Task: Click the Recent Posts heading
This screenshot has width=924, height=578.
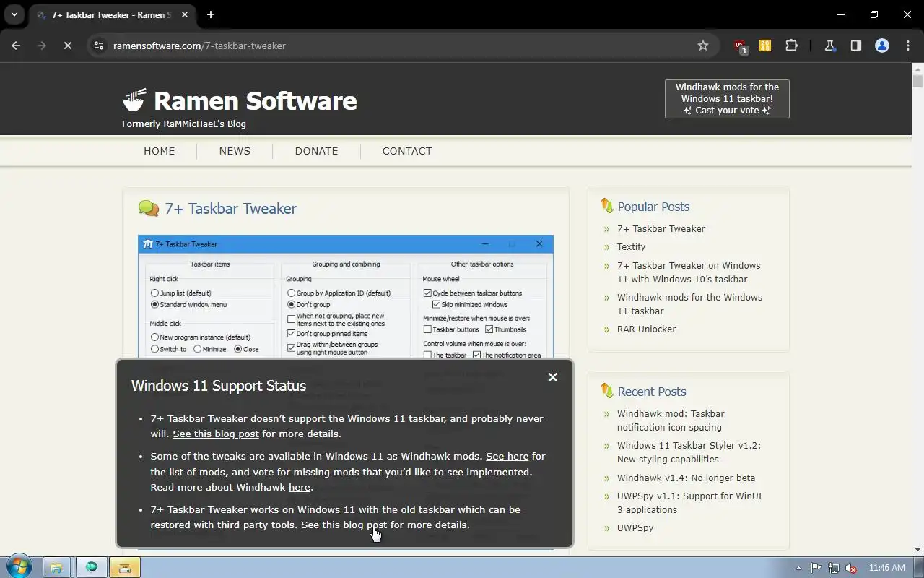Action: coord(651,392)
